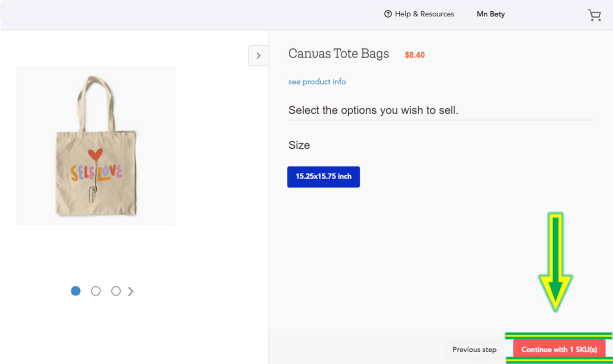The image size is (613, 364).
Task: Click the $8.40 price
Action: tap(415, 55)
